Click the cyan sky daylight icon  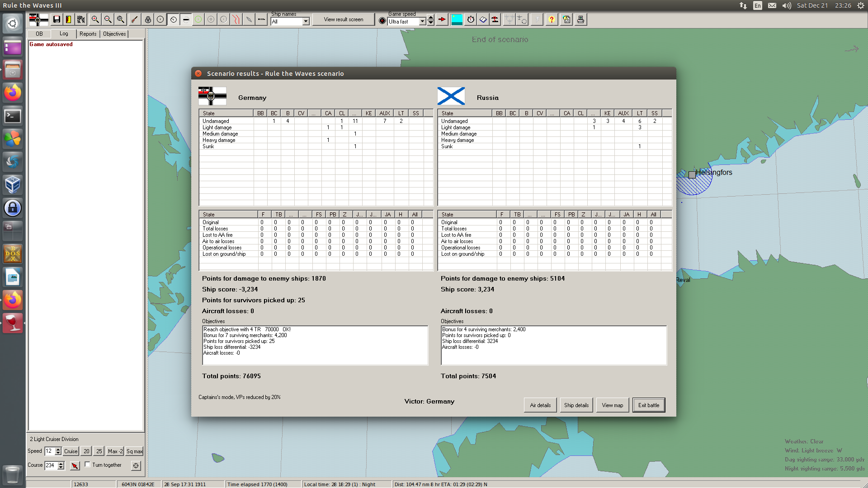(457, 19)
